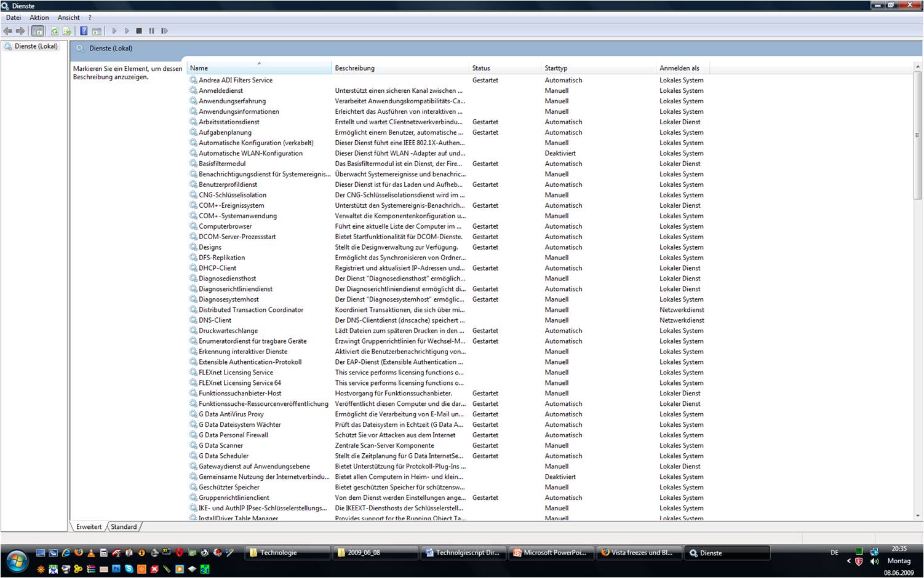Click the first Start service play icon
This screenshot has width=924, height=578.
tap(114, 31)
